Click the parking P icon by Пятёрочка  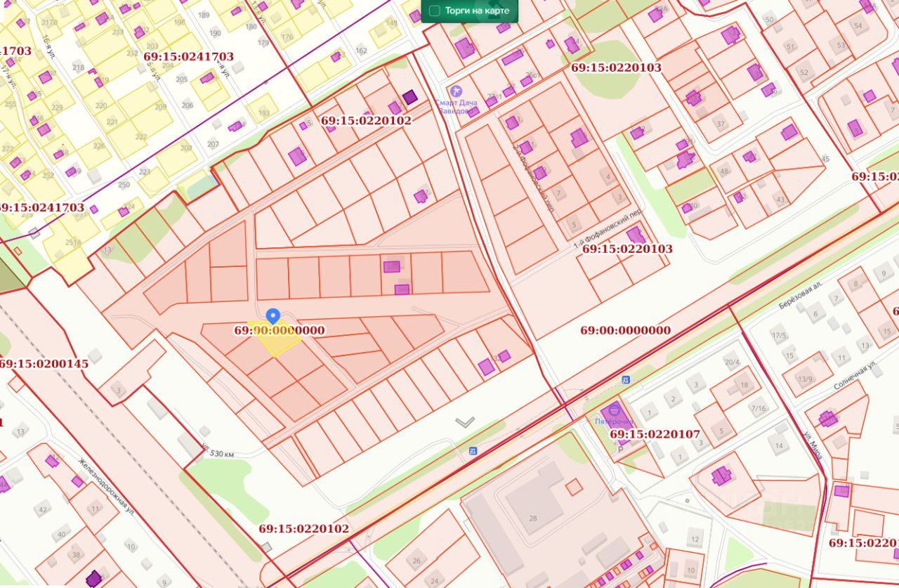619,447
